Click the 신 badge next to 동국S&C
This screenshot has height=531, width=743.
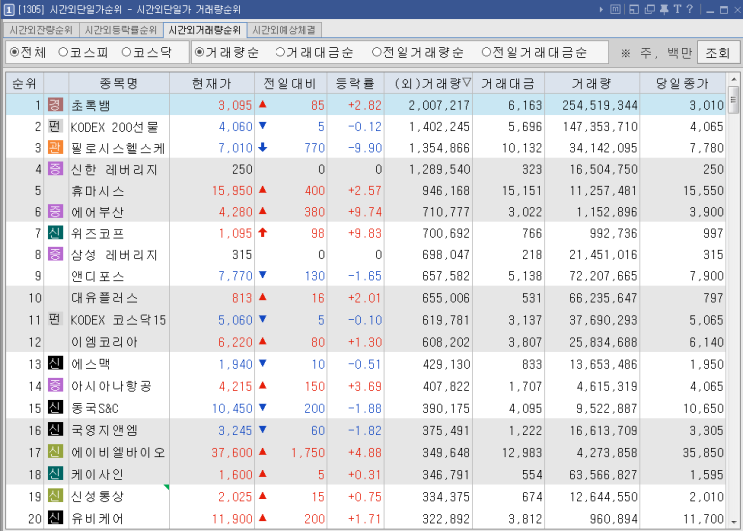pyautogui.click(x=55, y=407)
